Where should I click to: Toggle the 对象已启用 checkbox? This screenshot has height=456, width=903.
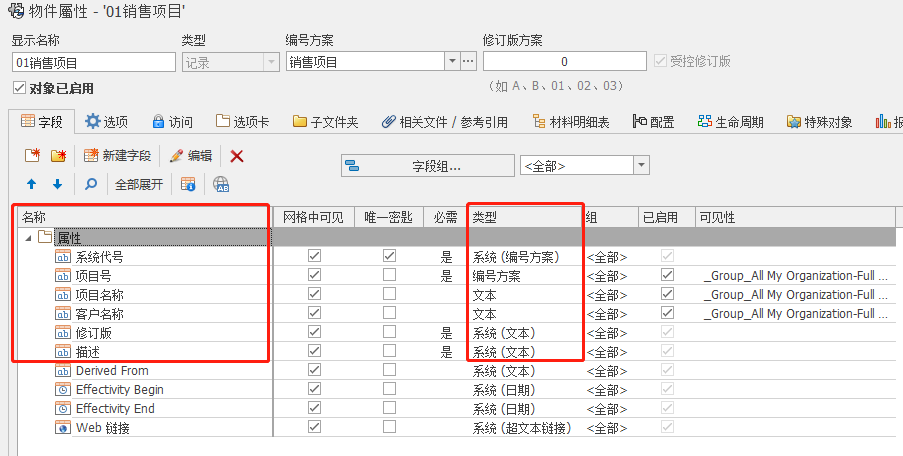click(x=19, y=88)
